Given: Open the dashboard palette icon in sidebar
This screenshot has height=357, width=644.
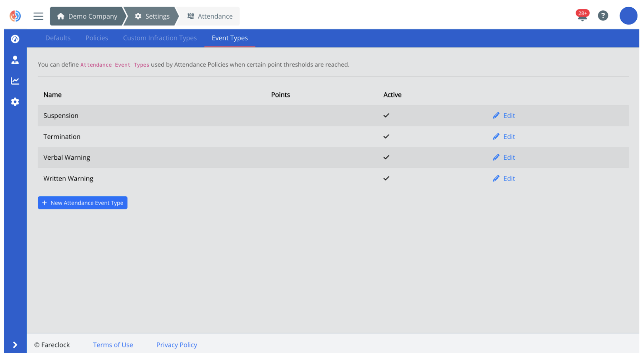Looking at the screenshot, I should pos(15,39).
